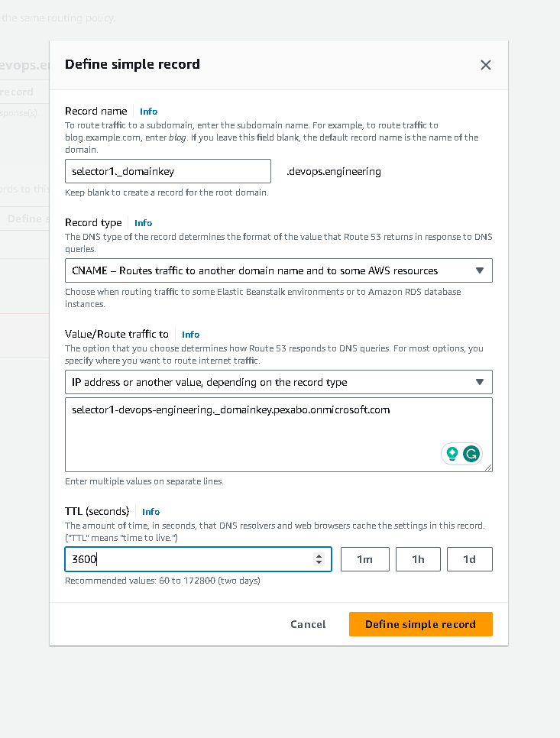
Task: Open Grammarly icon in value textarea
Action: pyautogui.click(x=471, y=454)
